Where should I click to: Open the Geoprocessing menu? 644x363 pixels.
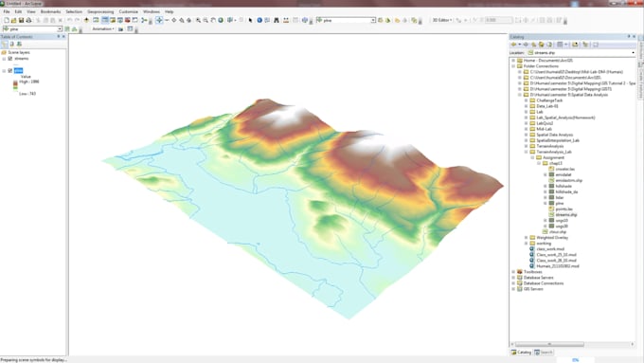[100, 12]
